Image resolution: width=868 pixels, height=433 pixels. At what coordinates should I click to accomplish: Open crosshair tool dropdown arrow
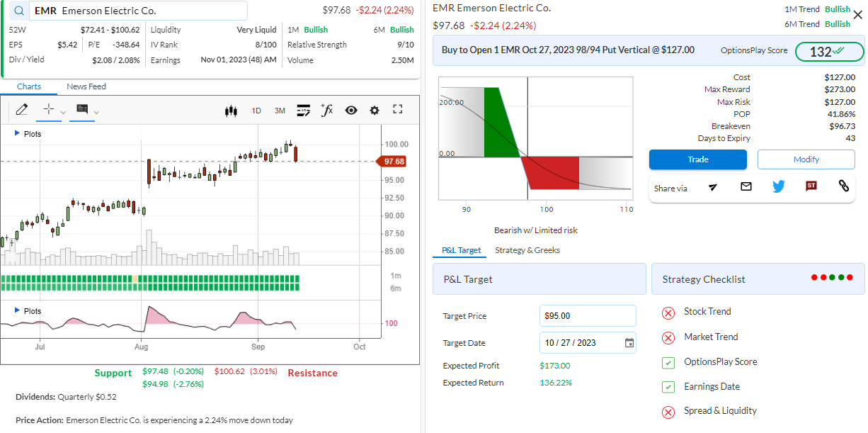point(63,112)
